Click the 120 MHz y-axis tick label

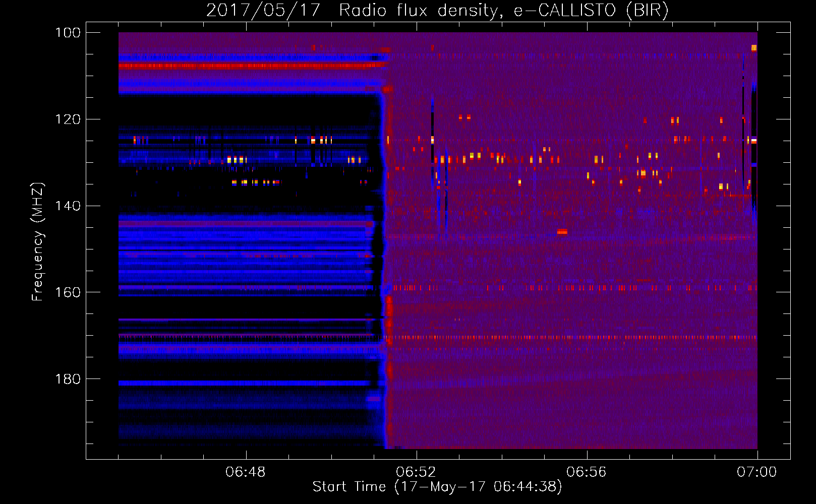tap(68, 119)
